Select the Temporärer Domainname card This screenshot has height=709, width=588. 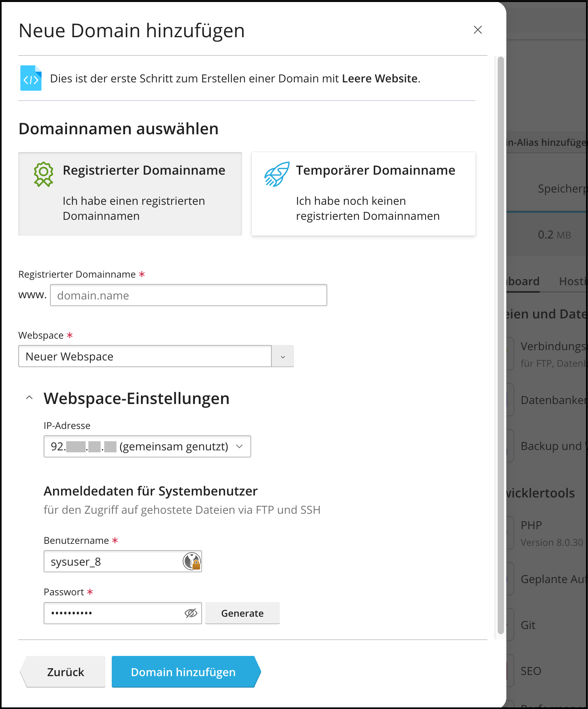tap(363, 194)
